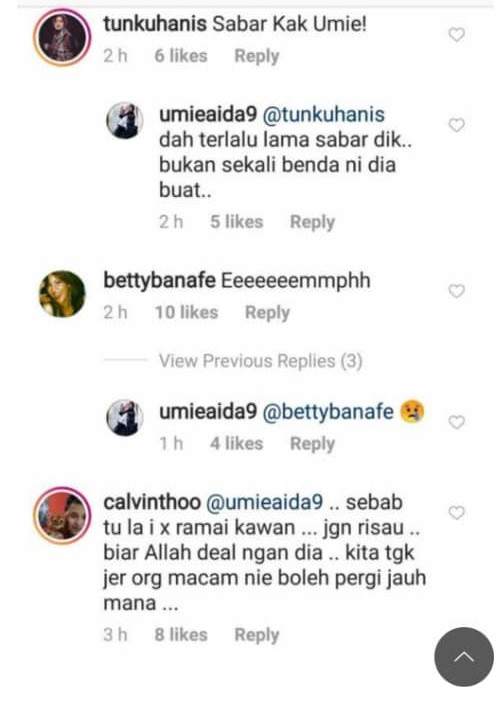Open the @bettybanafe mention link
The width and height of the screenshot is (504, 710).
click(328, 412)
